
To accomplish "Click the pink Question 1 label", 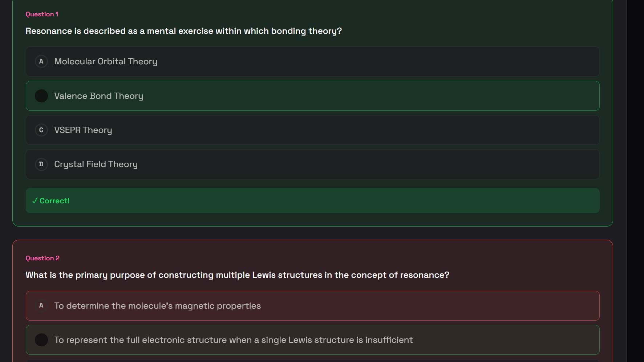I will [42, 14].
